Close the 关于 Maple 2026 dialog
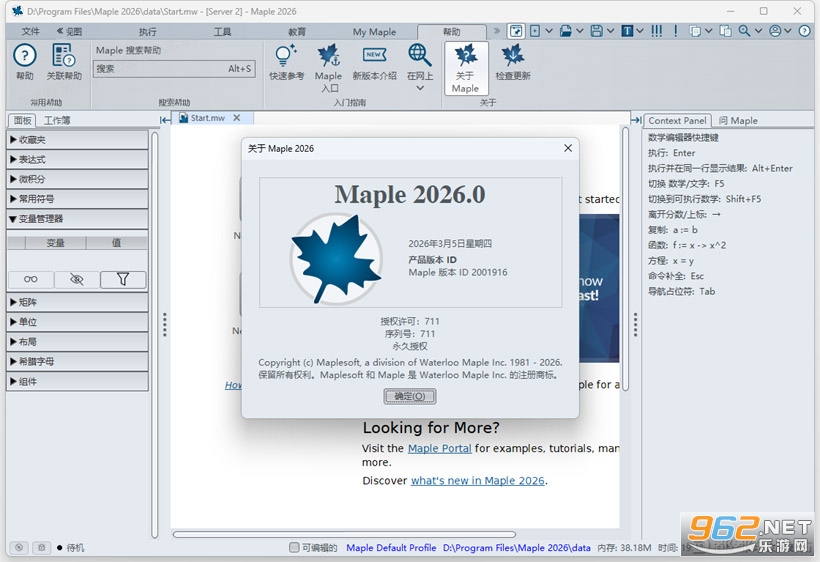Viewport: 820px width, 562px height. (x=568, y=148)
